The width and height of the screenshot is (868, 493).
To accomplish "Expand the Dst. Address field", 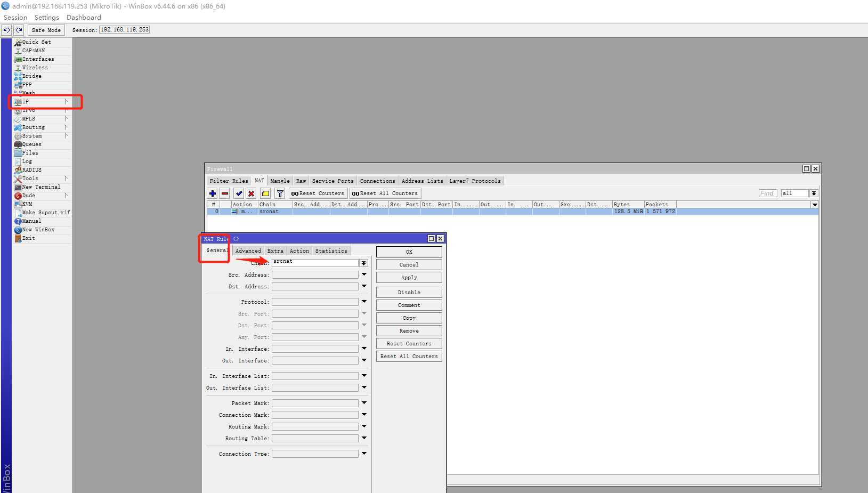I will [x=364, y=286].
